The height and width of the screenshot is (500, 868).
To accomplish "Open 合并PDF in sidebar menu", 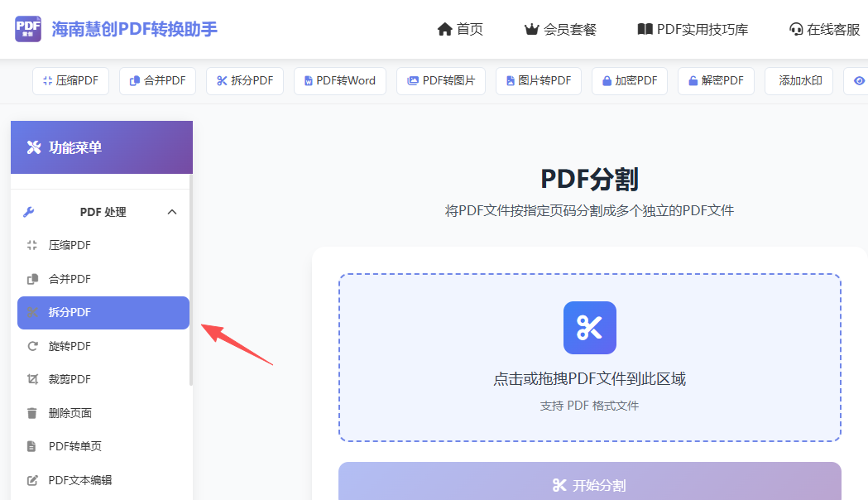I will click(x=103, y=279).
